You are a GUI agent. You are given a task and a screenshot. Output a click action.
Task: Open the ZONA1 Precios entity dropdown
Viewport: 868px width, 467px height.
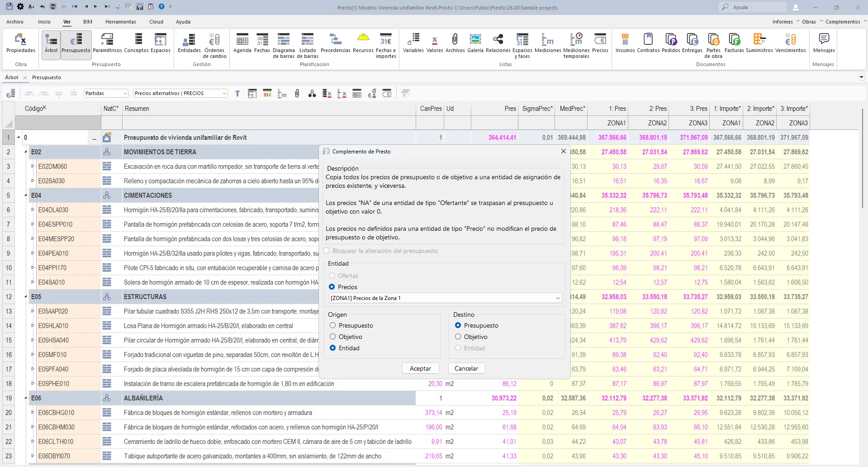[446, 298]
